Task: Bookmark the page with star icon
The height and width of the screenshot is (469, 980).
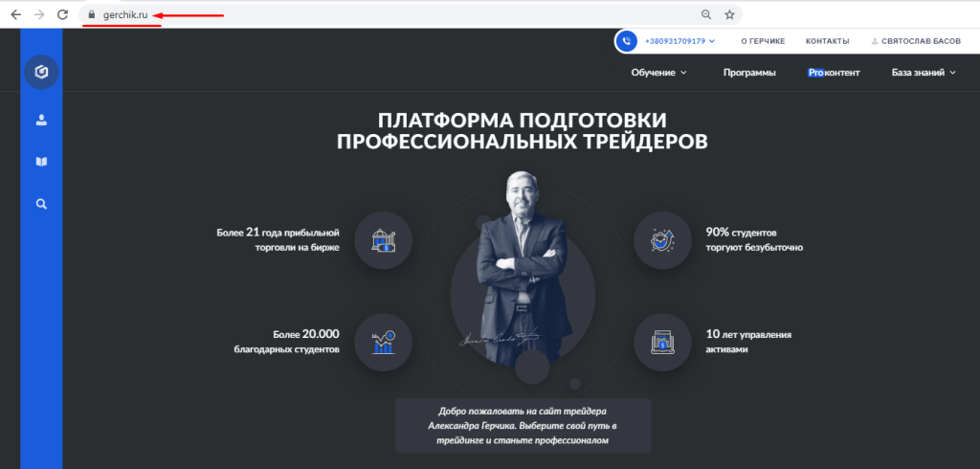Action: pos(728,15)
